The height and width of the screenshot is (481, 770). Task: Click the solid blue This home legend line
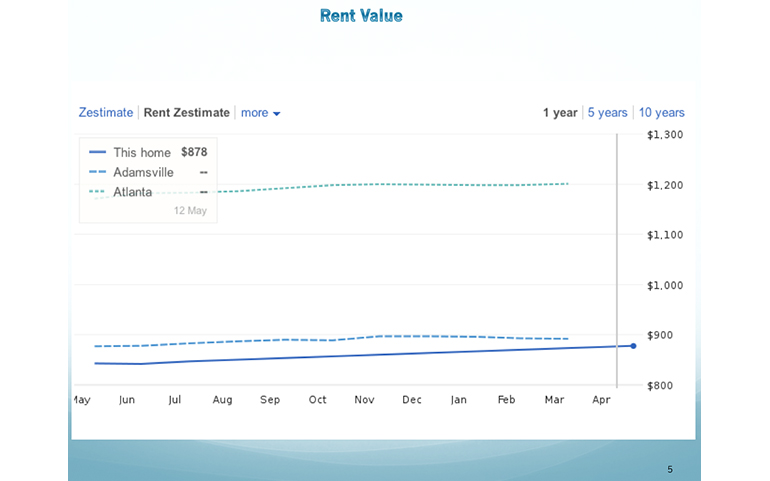click(x=97, y=153)
